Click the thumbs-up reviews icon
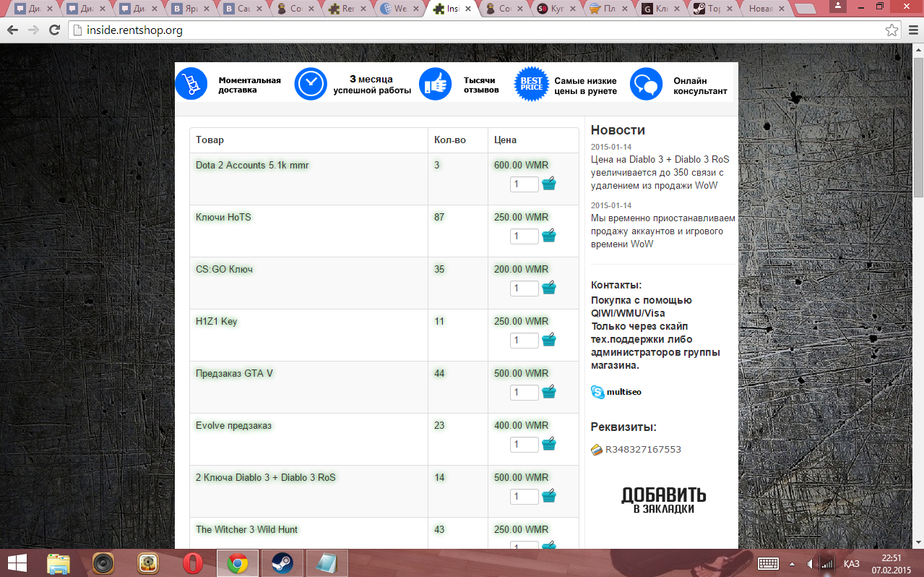This screenshot has width=924, height=577. [435, 85]
